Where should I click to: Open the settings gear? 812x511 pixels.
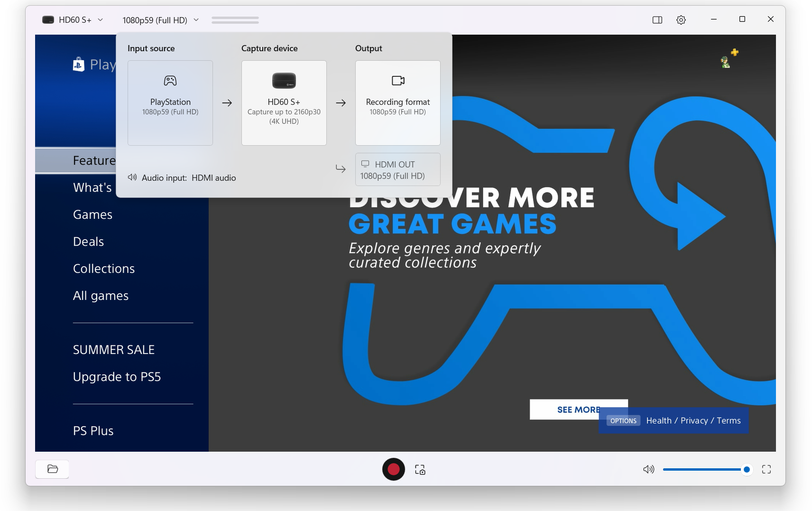(681, 20)
